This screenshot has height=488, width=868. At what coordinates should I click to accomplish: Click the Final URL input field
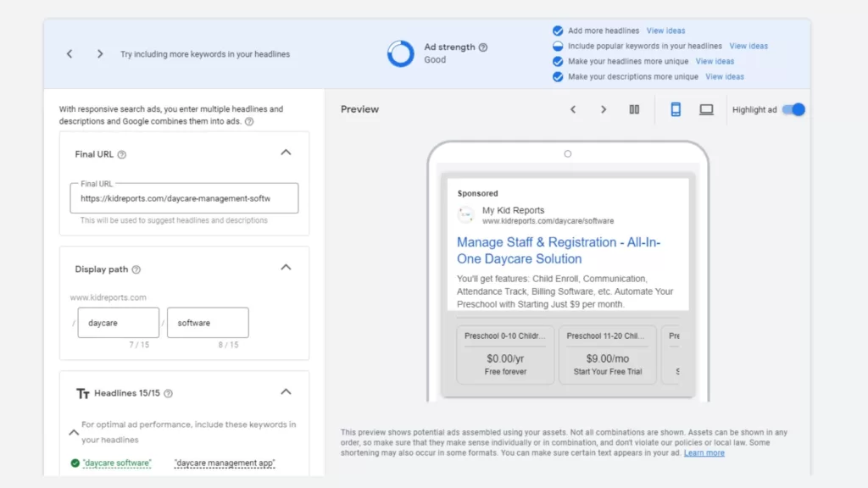click(184, 198)
